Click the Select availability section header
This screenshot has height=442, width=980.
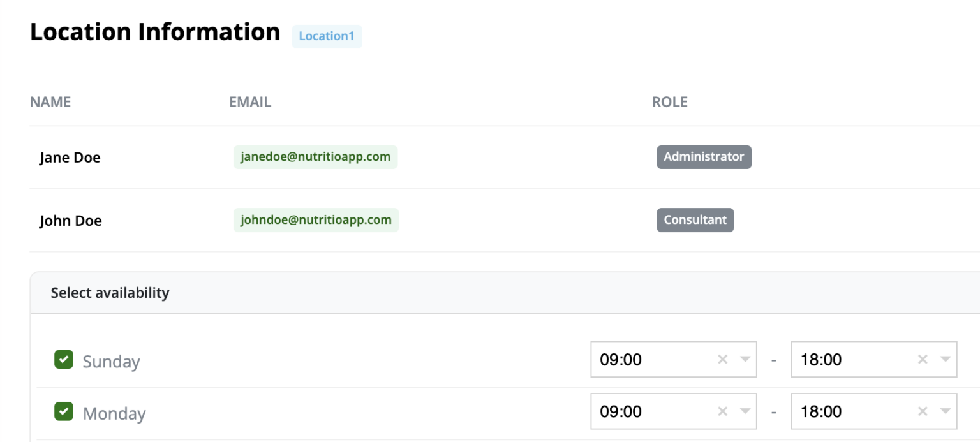click(109, 292)
